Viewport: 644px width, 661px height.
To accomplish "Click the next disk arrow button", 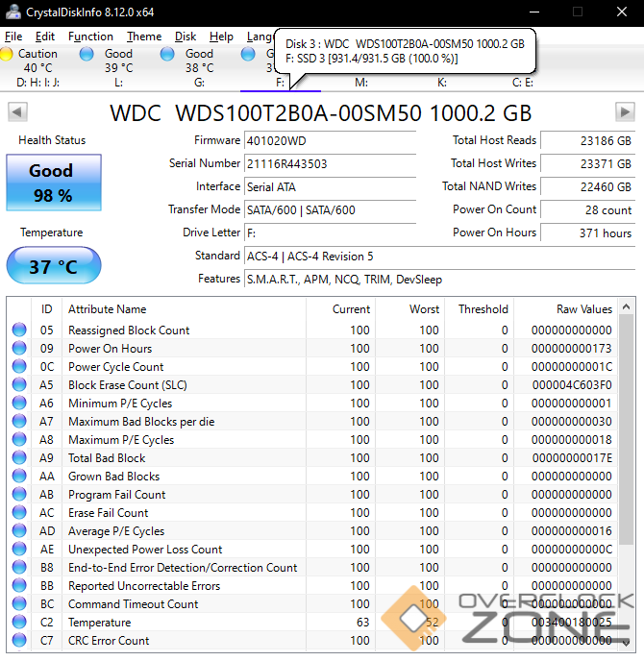I will click(x=626, y=112).
